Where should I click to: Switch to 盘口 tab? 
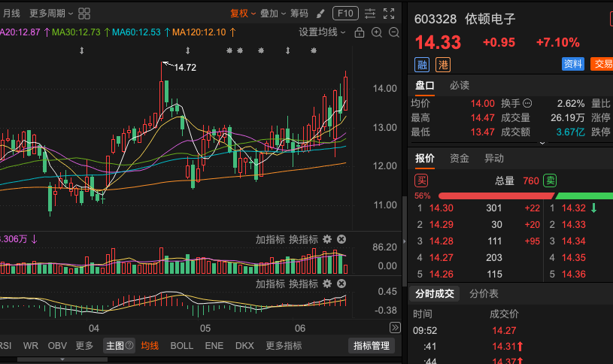pos(424,86)
